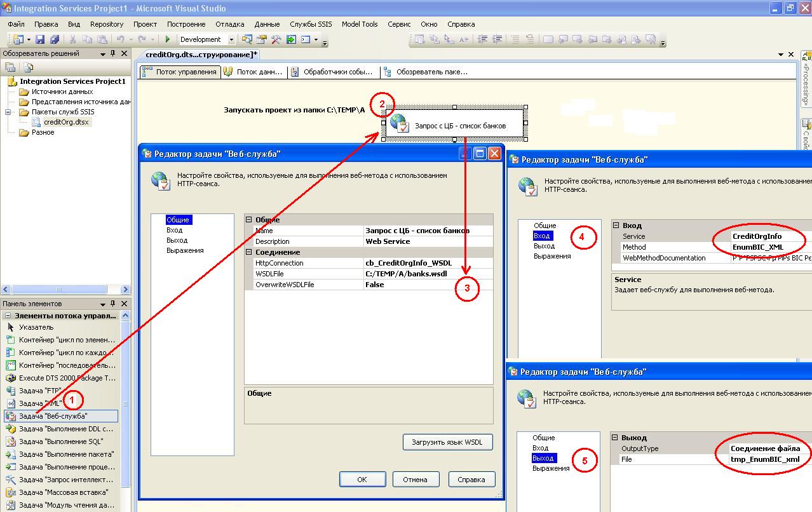The image size is (812, 512).
Task: Click the Solution Explorer properties icon
Action: (x=10, y=67)
